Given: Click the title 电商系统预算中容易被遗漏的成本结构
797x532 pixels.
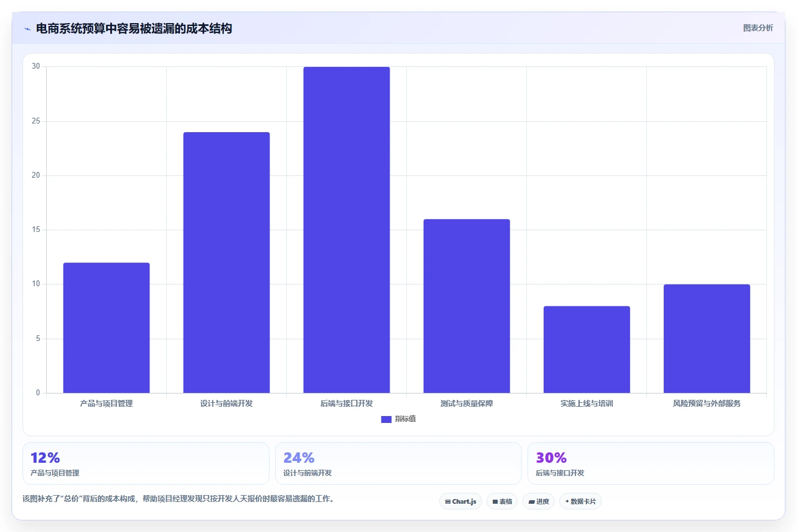Looking at the screenshot, I should (x=134, y=28).
